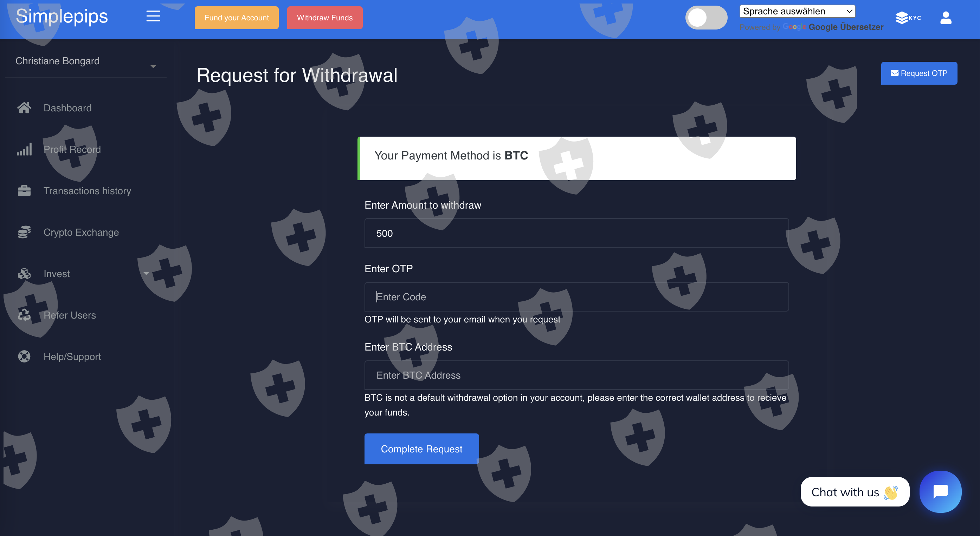The image size is (980, 536).
Task: Open the Sprache auswählen language dropdown
Action: tap(797, 11)
